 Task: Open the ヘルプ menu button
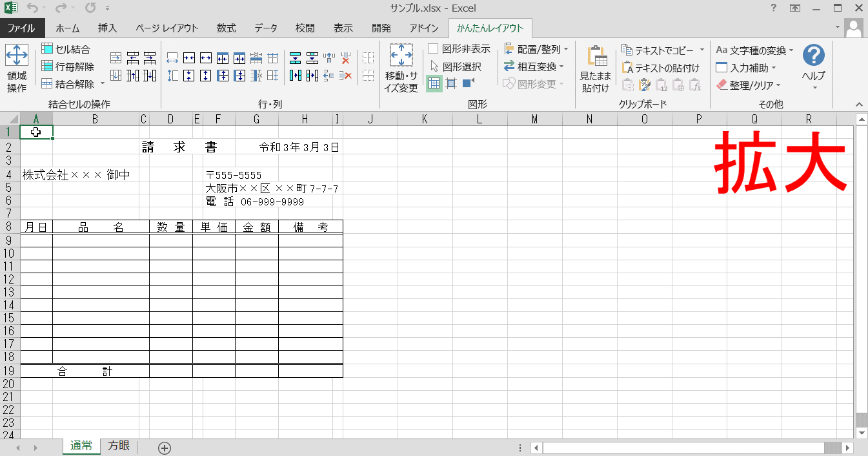pos(814,68)
